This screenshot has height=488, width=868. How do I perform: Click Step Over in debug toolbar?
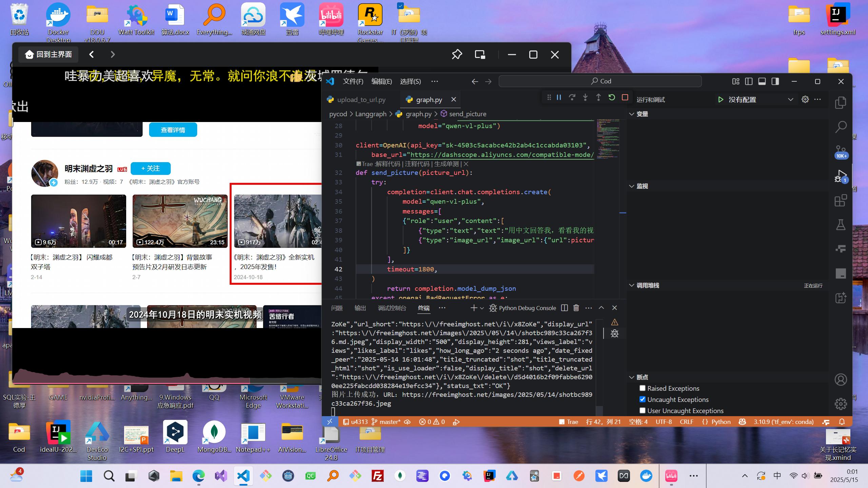[572, 98]
